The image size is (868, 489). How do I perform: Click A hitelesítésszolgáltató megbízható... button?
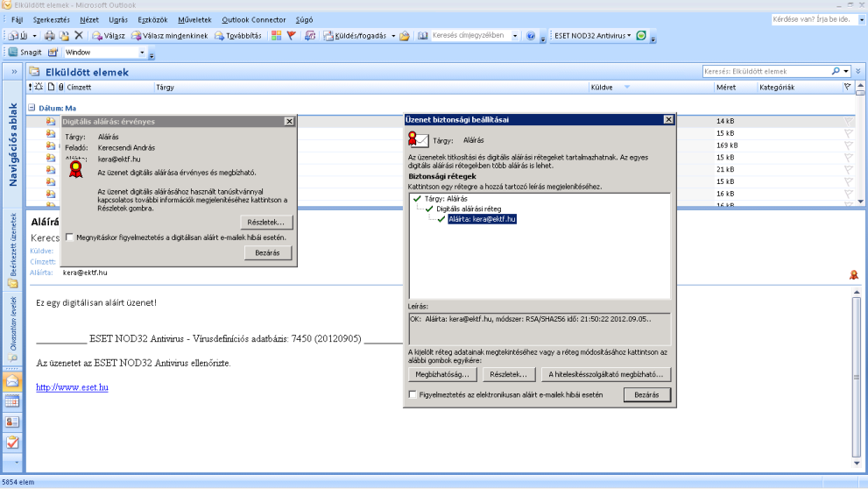coord(605,374)
